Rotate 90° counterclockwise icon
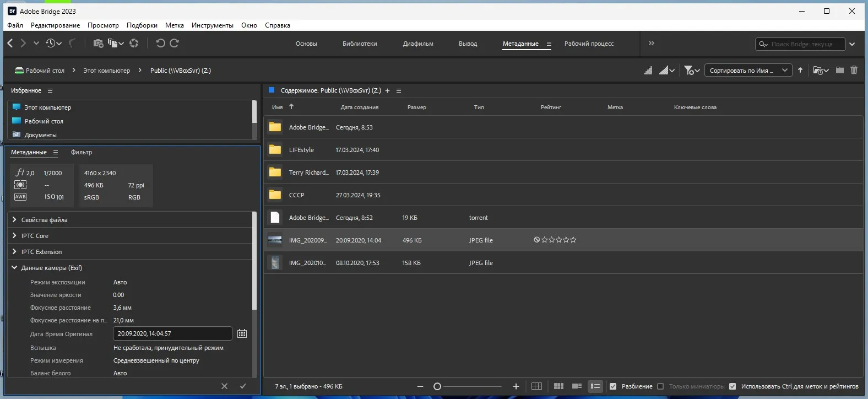Screen dimensions: 868x399 tap(160, 43)
